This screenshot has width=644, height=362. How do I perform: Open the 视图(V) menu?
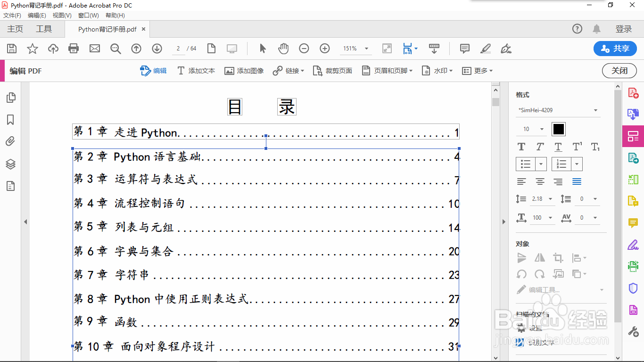[x=62, y=16]
